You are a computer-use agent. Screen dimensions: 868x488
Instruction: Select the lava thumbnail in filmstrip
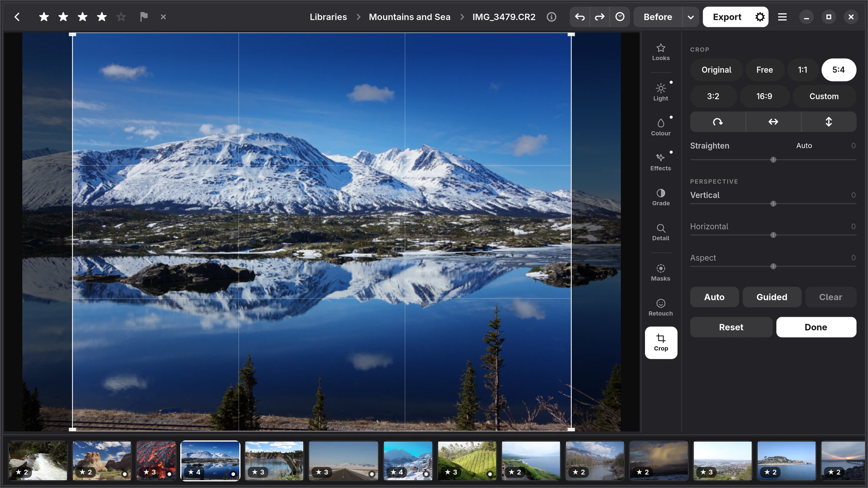[x=156, y=461]
